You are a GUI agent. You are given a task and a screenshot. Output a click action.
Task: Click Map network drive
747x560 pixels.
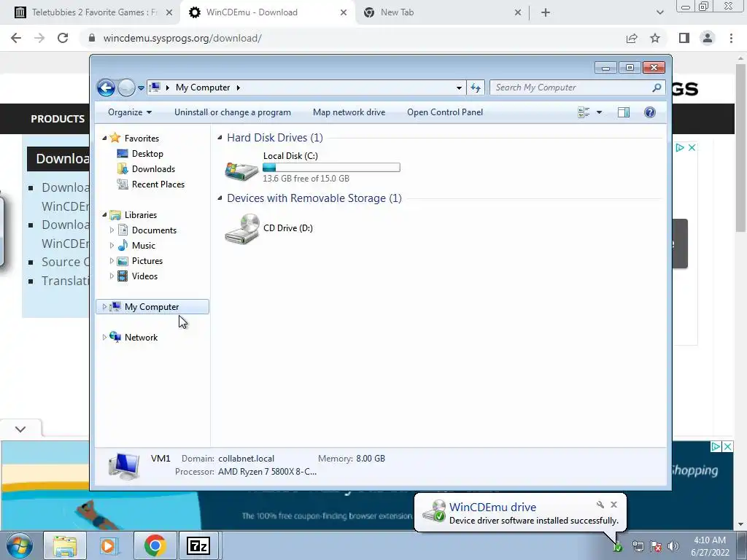(x=349, y=112)
